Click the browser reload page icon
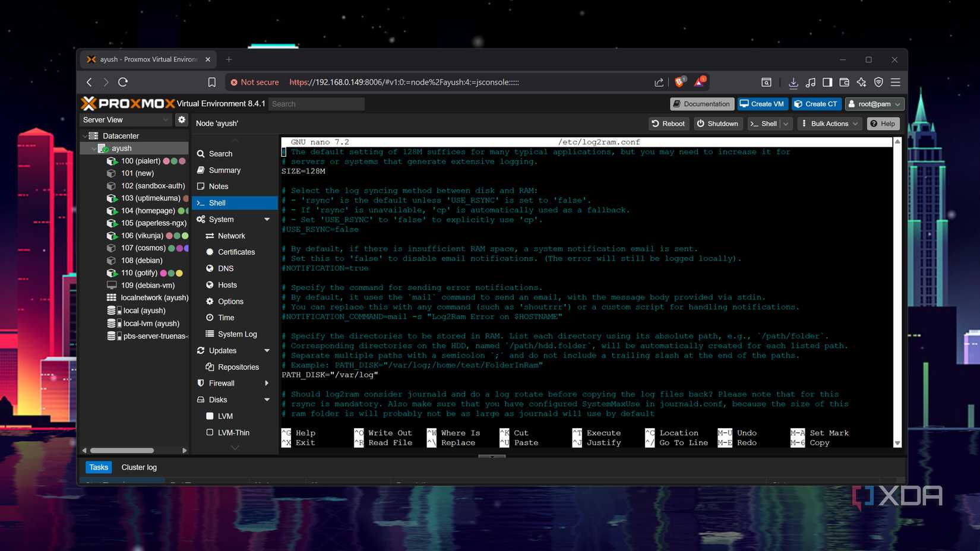Viewport: 980px width, 551px height. pyautogui.click(x=123, y=82)
